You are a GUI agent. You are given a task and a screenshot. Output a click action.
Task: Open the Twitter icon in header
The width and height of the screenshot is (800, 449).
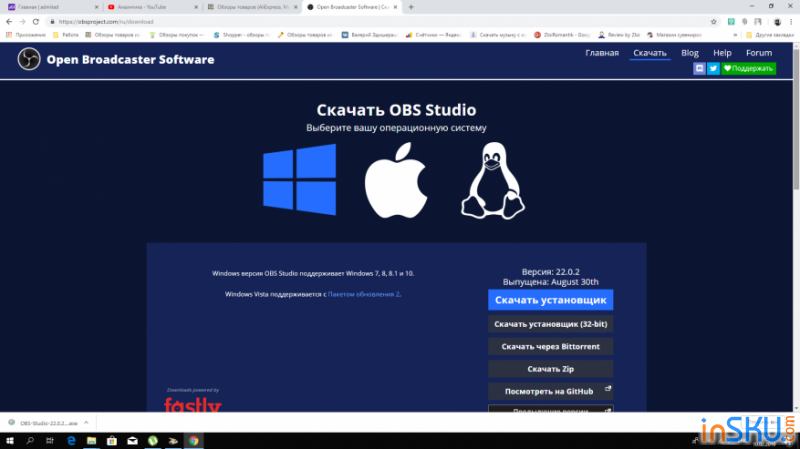(713, 68)
